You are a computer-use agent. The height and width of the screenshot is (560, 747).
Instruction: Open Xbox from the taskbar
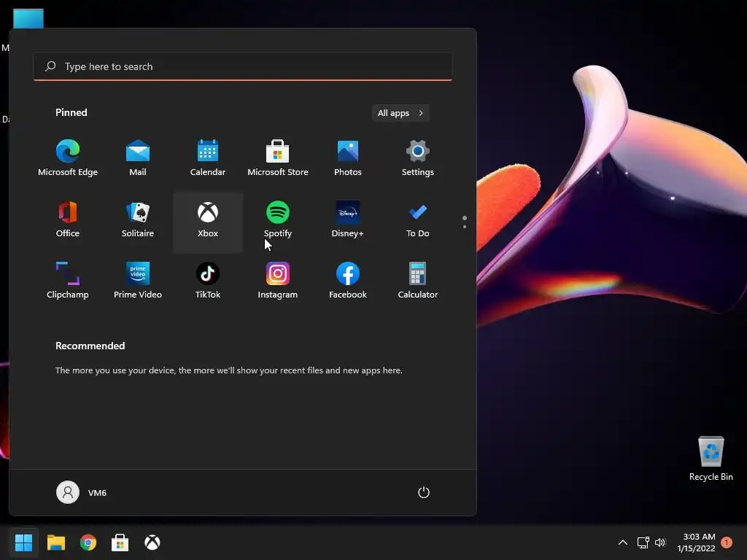[x=152, y=542]
